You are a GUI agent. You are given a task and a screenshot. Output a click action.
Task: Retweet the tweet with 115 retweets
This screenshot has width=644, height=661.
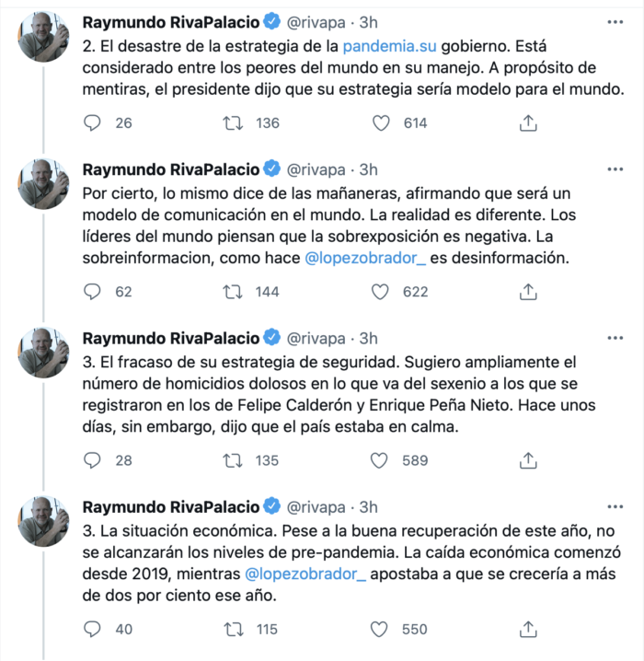pos(235,629)
